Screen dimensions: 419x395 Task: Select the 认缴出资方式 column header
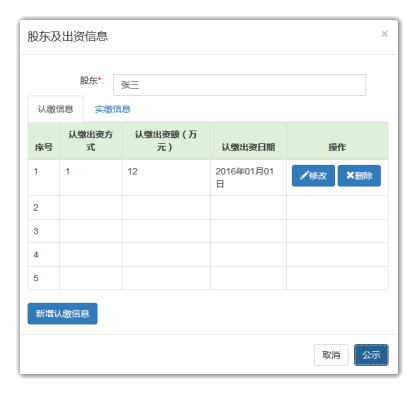pyautogui.click(x=91, y=141)
